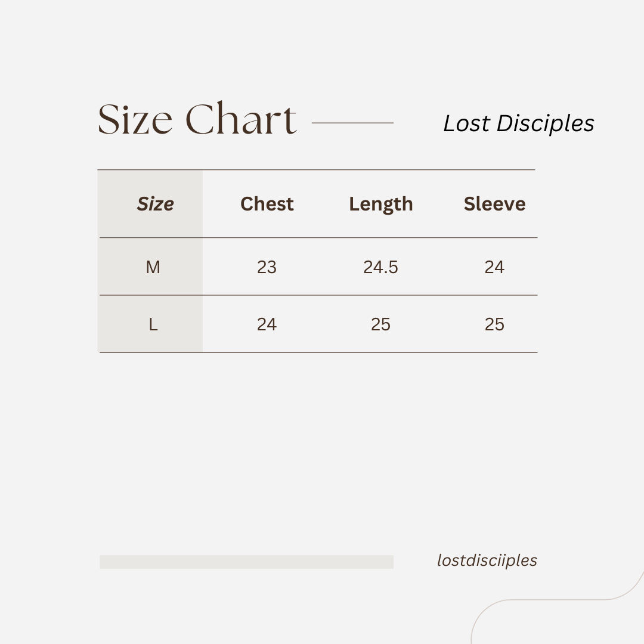Click the short line after Size Chart

(353, 122)
